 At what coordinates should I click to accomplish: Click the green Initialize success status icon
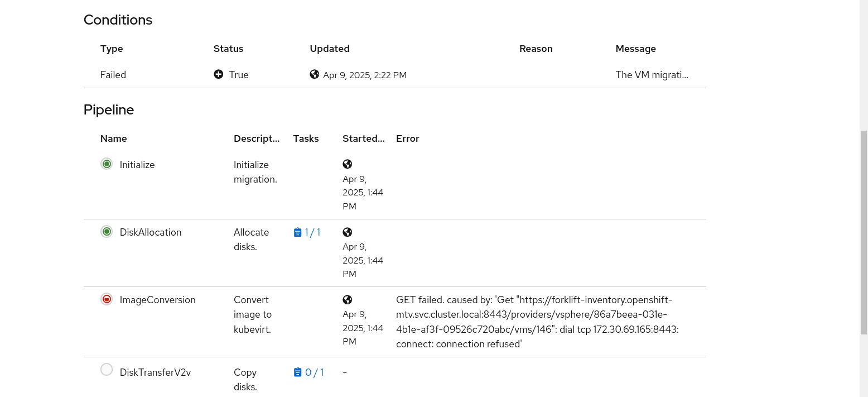click(107, 164)
